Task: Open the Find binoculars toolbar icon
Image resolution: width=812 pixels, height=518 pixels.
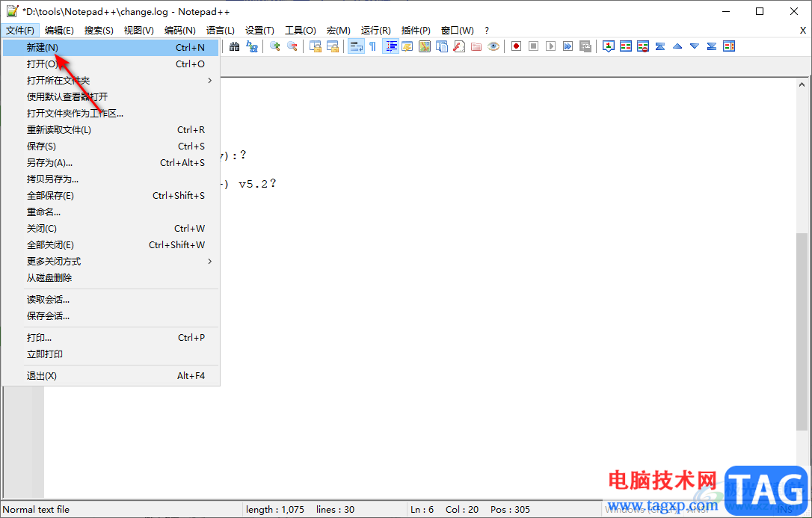Action: tap(235, 46)
